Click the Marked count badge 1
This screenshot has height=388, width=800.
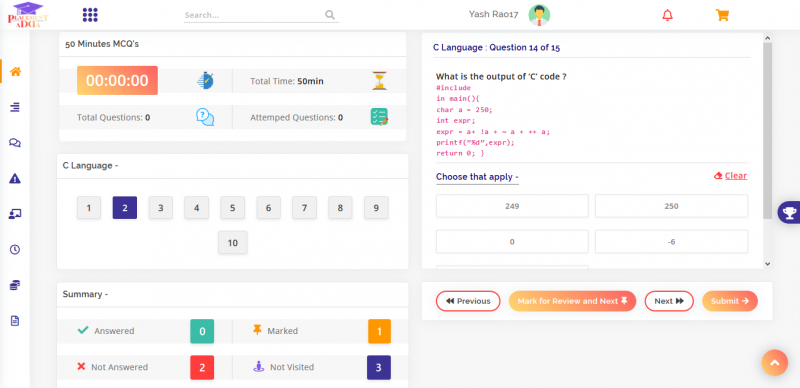point(379,331)
